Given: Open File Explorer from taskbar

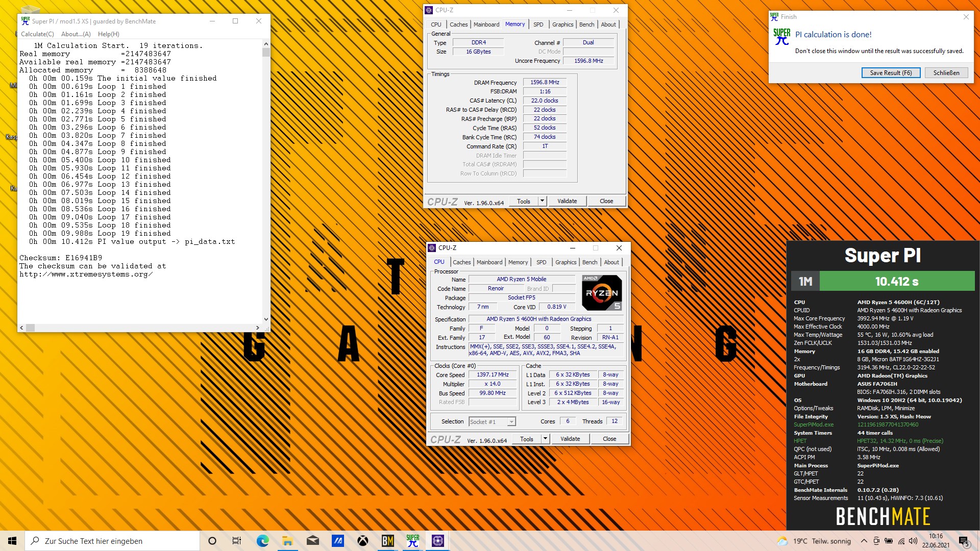Looking at the screenshot, I should [x=287, y=541].
